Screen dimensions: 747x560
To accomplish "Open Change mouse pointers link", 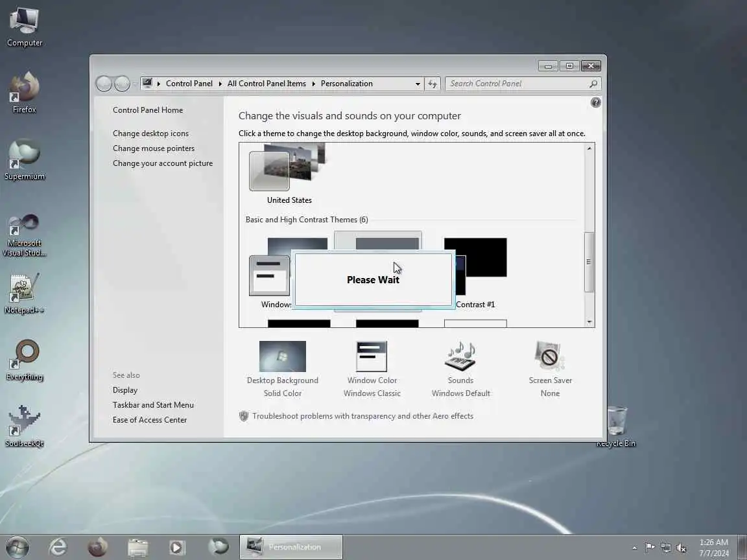I will coord(154,148).
